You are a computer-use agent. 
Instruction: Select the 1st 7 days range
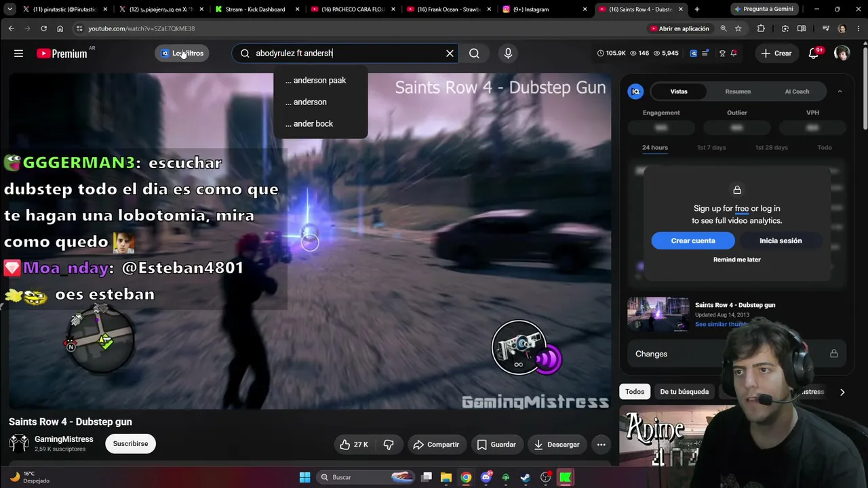[711, 148]
